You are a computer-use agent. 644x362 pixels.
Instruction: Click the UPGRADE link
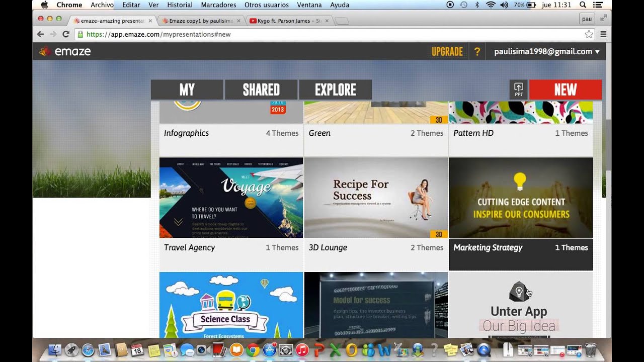pos(447,51)
